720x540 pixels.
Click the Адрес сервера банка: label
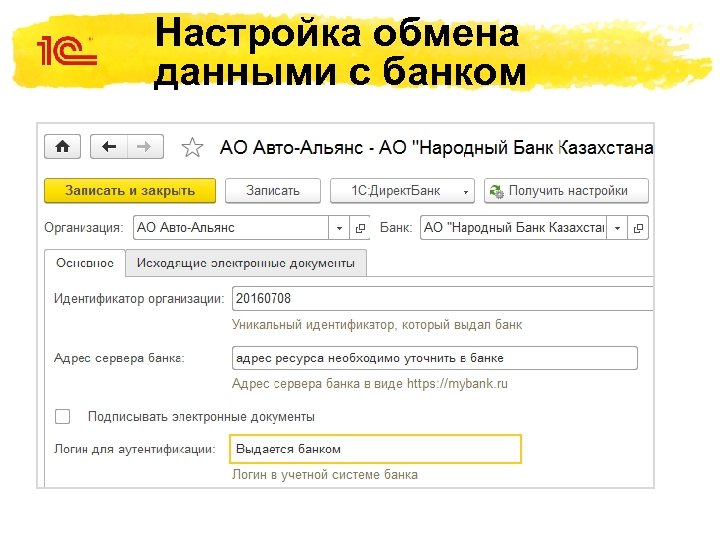pos(119,358)
